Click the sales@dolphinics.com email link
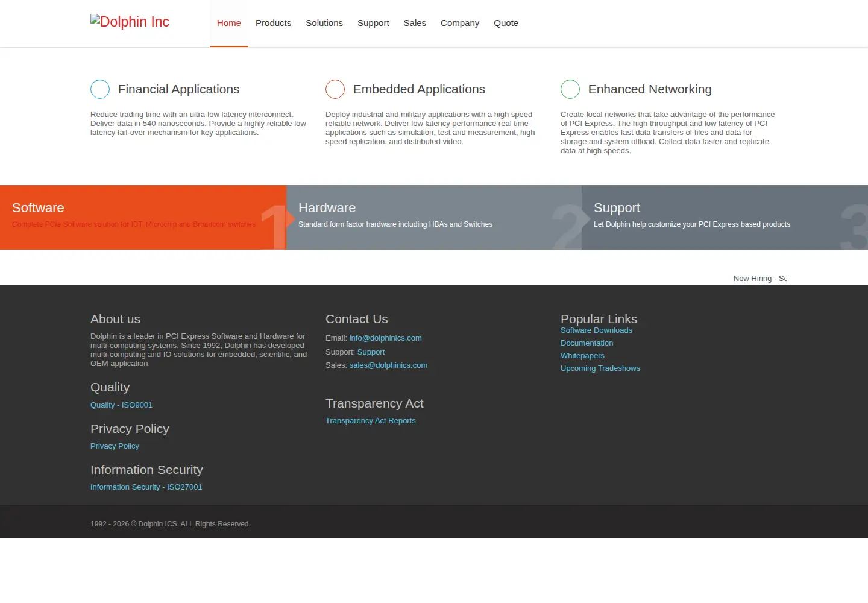868x603 pixels. tap(388, 365)
